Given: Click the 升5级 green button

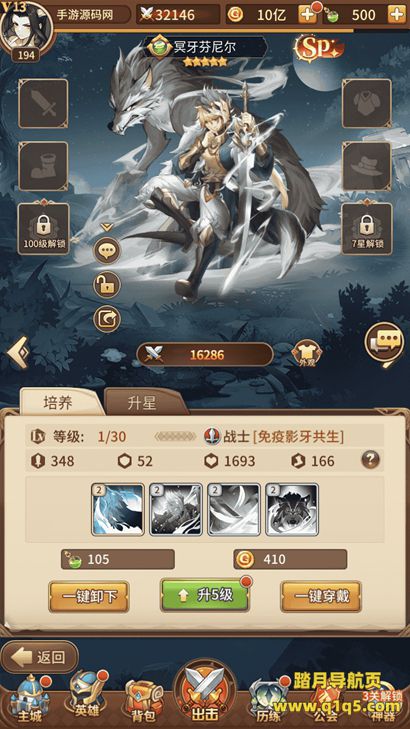Looking at the screenshot, I should tap(205, 596).
